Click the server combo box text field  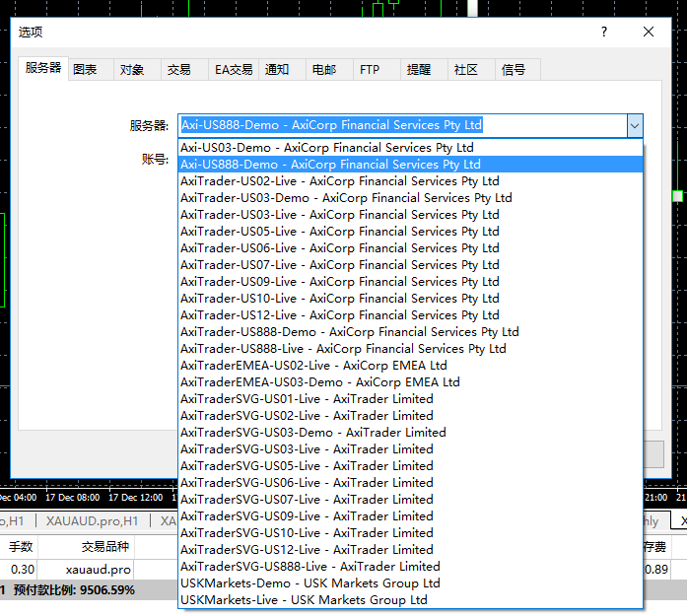[401, 125]
